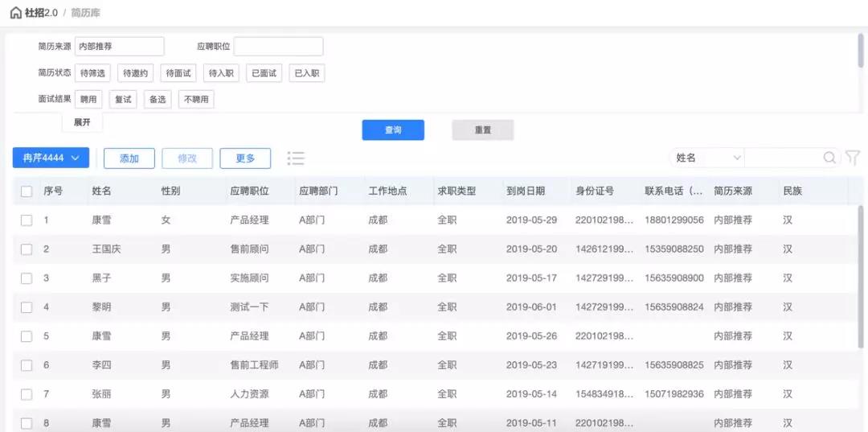Open the 更多 actions button

pyautogui.click(x=245, y=158)
